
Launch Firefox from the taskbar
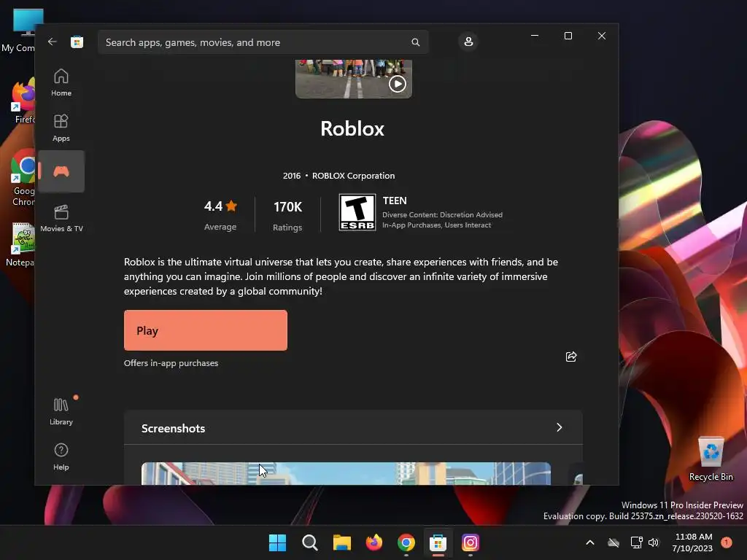(374, 542)
